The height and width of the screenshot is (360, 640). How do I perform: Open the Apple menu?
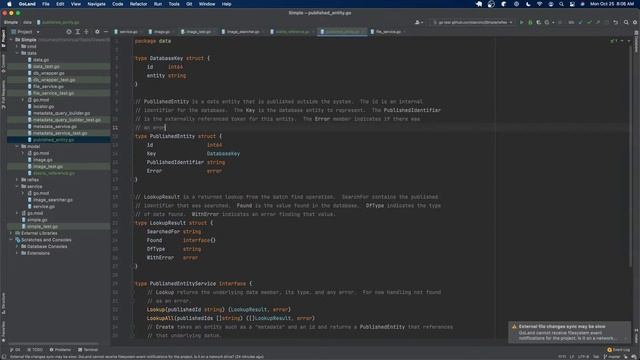coord(9,4)
